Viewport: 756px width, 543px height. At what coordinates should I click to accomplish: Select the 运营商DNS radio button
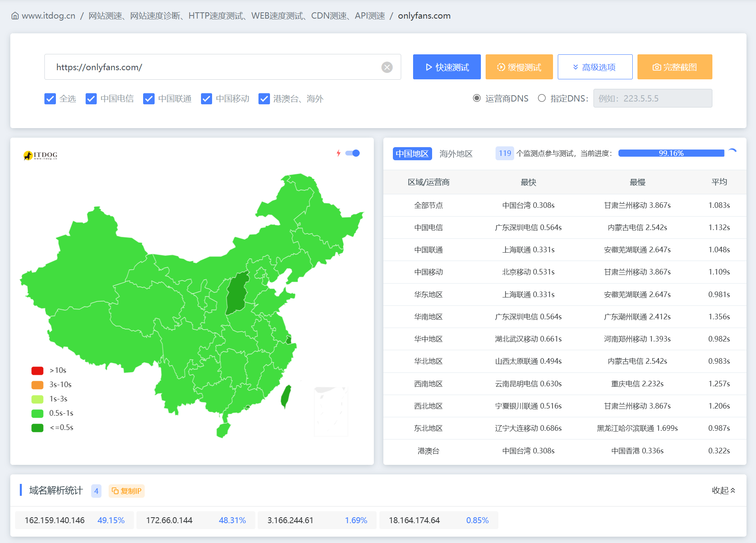pos(477,98)
